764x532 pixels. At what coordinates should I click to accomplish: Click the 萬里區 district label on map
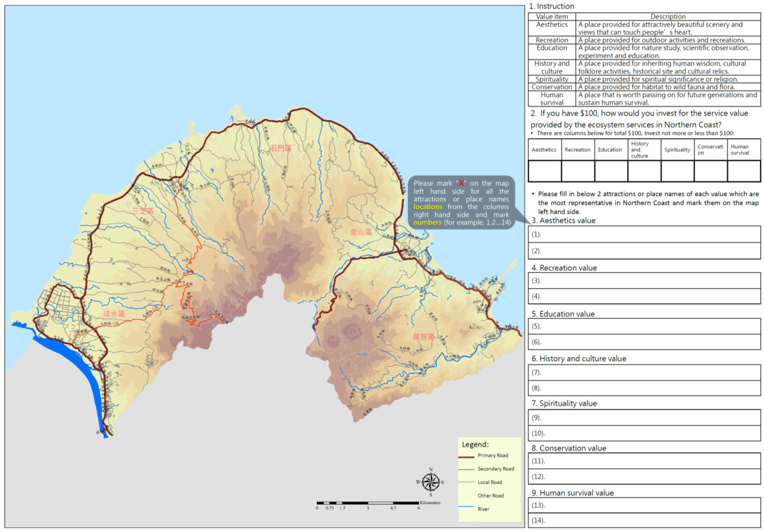point(423,337)
